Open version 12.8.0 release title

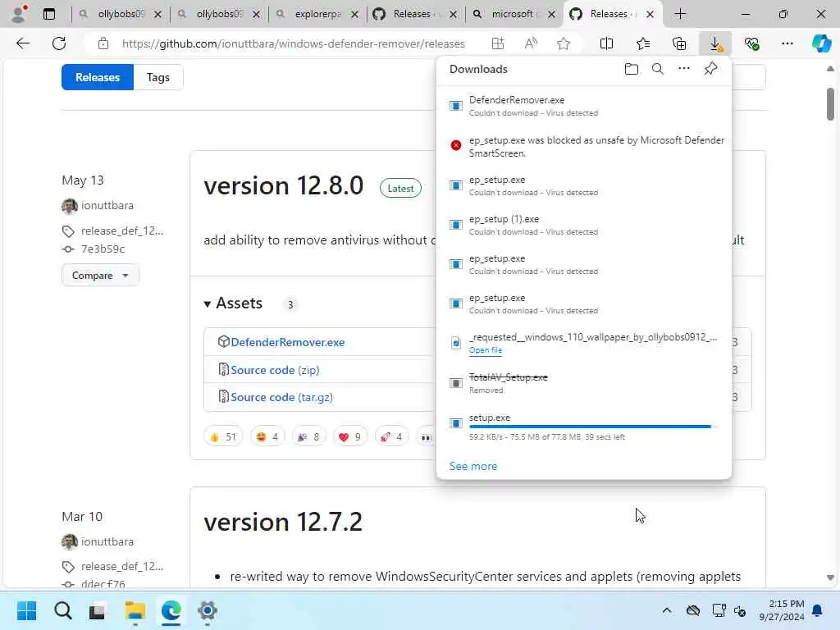point(283,186)
